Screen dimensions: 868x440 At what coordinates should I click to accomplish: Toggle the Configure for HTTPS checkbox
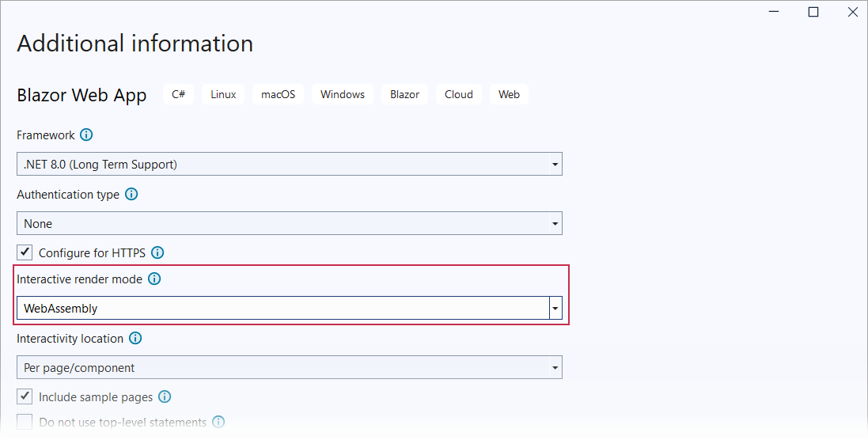(25, 252)
